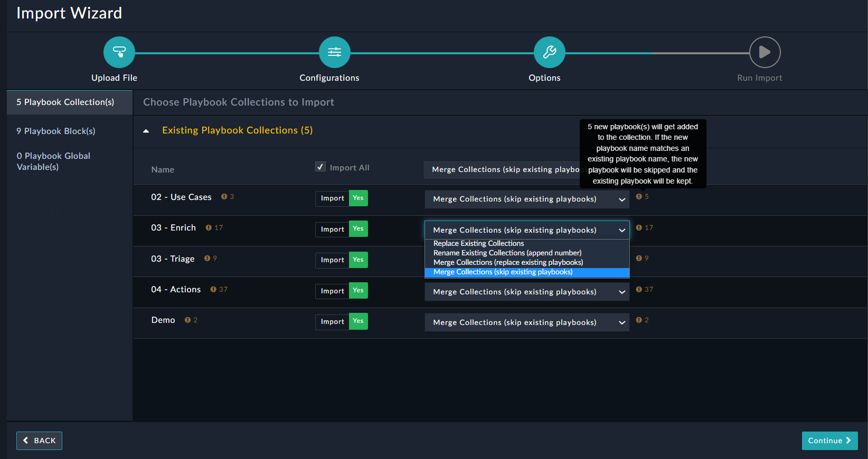Click the info icon showing 9 right of Triage row
The height and width of the screenshot is (459, 868).
point(639,259)
